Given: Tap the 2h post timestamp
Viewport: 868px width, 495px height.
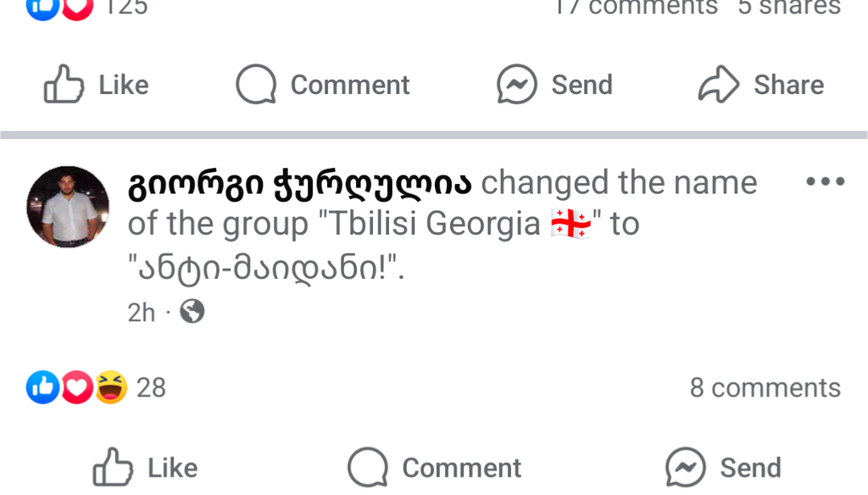Looking at the screenshot, I should click(x=142, y=313).
